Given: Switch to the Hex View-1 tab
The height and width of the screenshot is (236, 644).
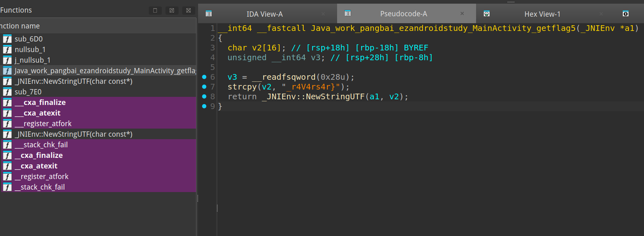Looking at the screenshot, I should coord(542,14).
